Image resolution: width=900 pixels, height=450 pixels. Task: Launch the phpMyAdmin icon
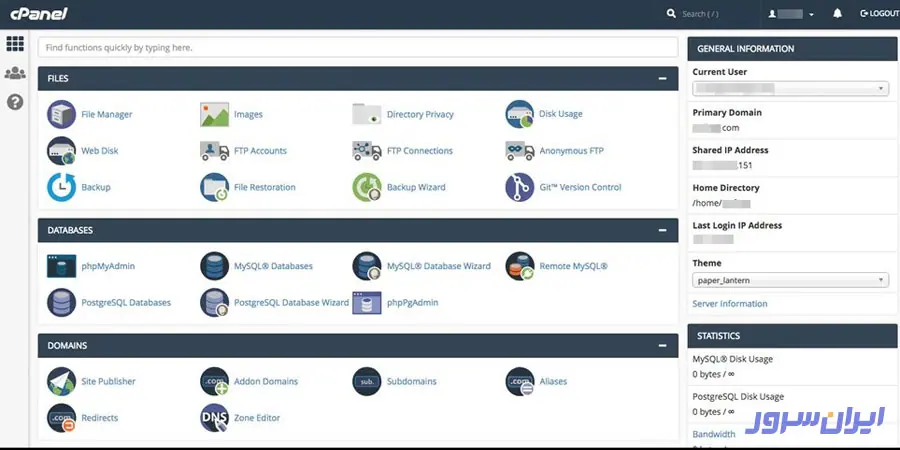pos(61,266)
